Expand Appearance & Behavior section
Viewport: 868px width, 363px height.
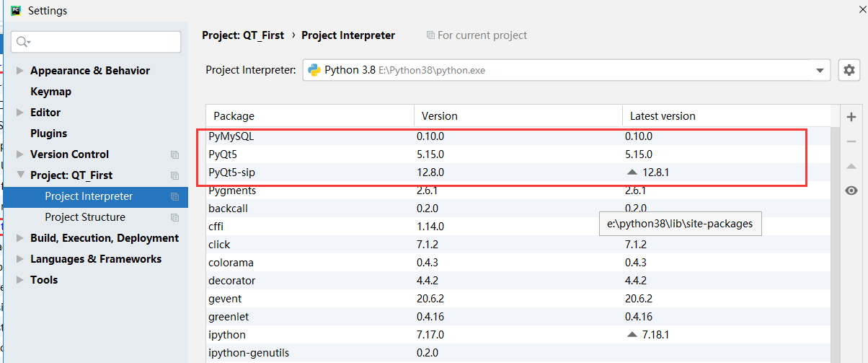19,71
